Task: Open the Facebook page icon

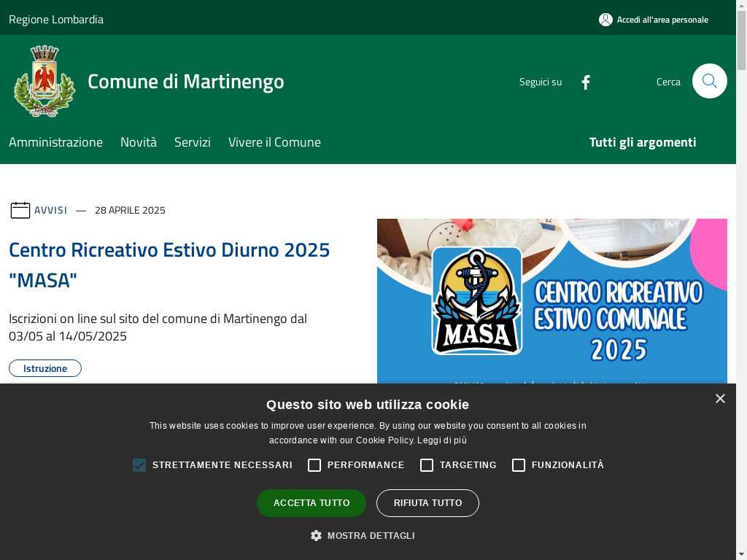Action: pyautogui.click(x=586, y=82)
